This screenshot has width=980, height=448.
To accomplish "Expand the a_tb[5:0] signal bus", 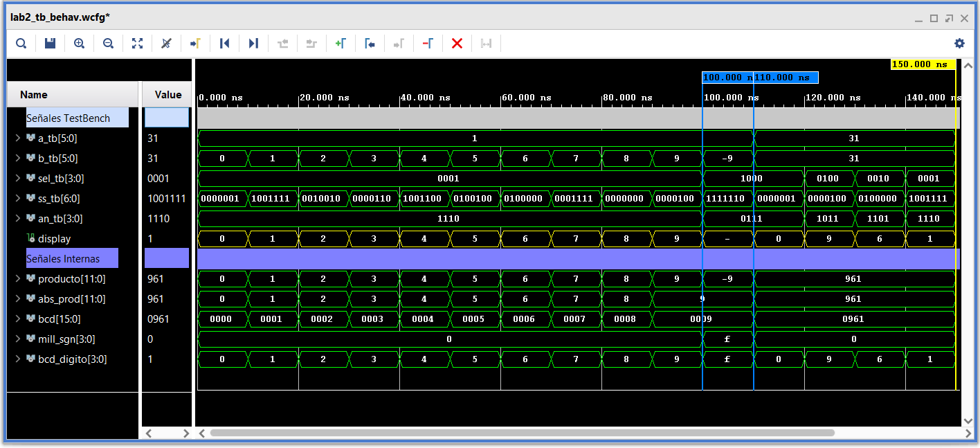I will point(17,138).
